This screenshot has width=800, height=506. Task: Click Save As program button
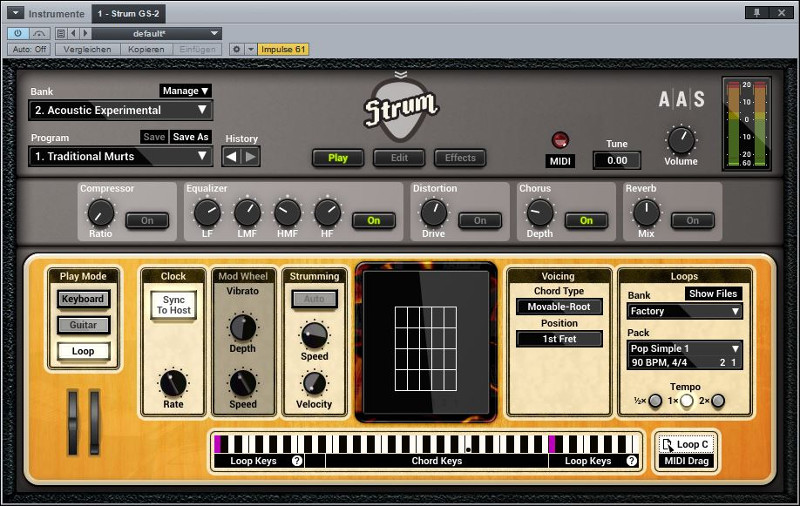[x=190, y=137]
